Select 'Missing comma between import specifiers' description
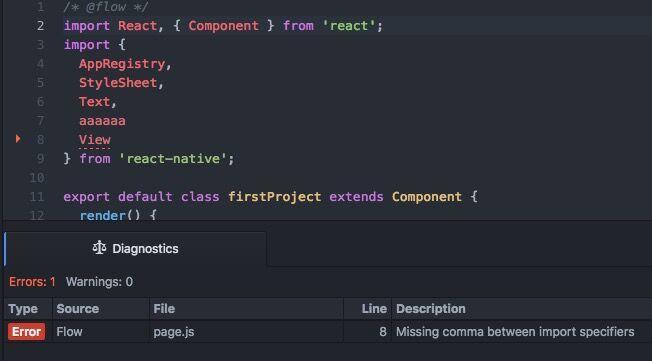The image size is (652, 361). click(515, 332)
